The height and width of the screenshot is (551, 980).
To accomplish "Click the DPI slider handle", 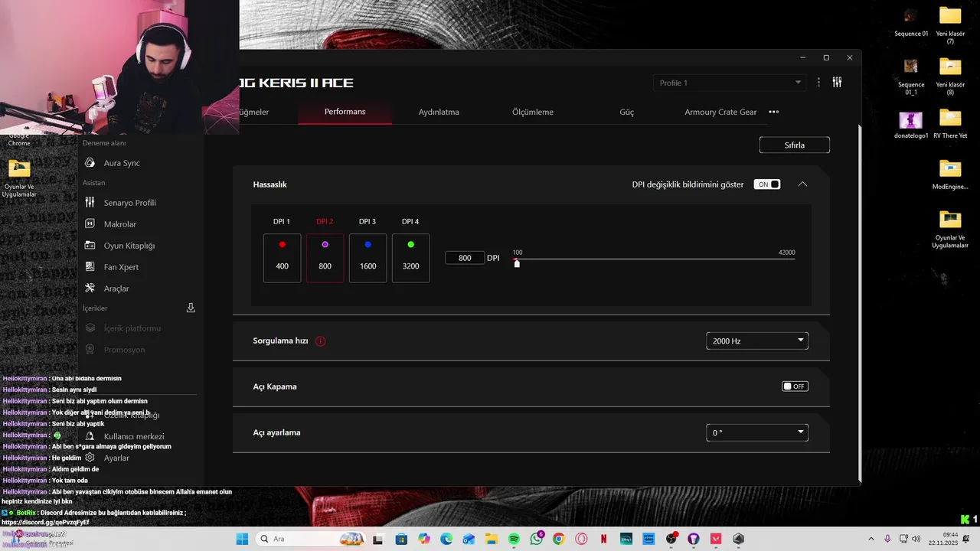I will click(x=517, y=264).
